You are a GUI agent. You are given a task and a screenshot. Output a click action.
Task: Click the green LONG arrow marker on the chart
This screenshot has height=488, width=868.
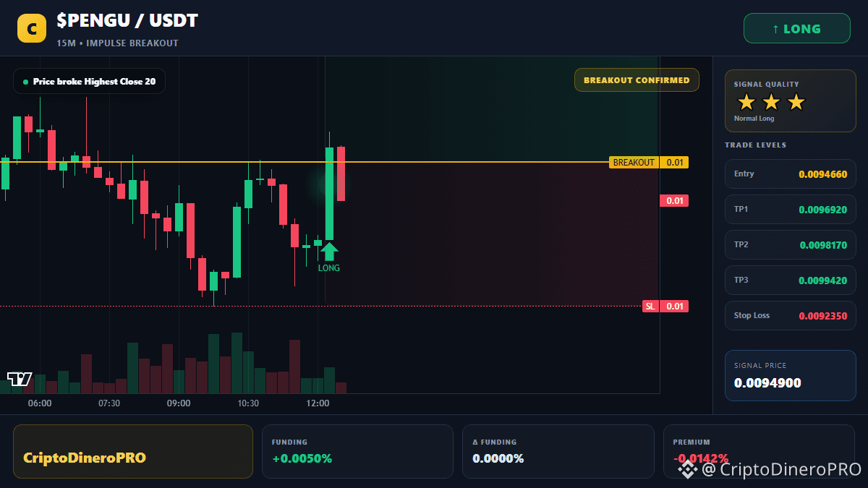(329, 251)
